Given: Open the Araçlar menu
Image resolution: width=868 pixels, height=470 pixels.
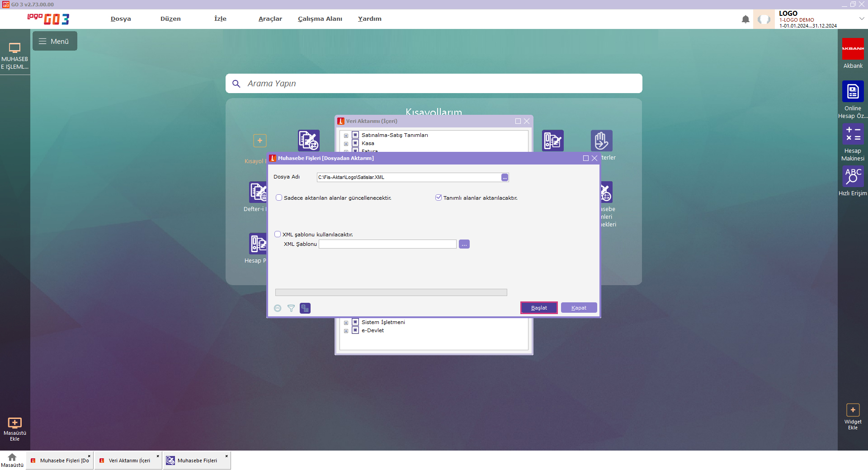Looking at the screenshot, I should (270, 19).
